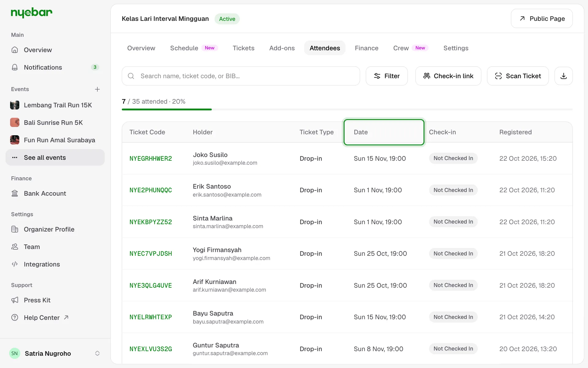Select Fun Run Amal Surabaya event
Viewport: 588px width, 368px height.
[x=55, y=140]
